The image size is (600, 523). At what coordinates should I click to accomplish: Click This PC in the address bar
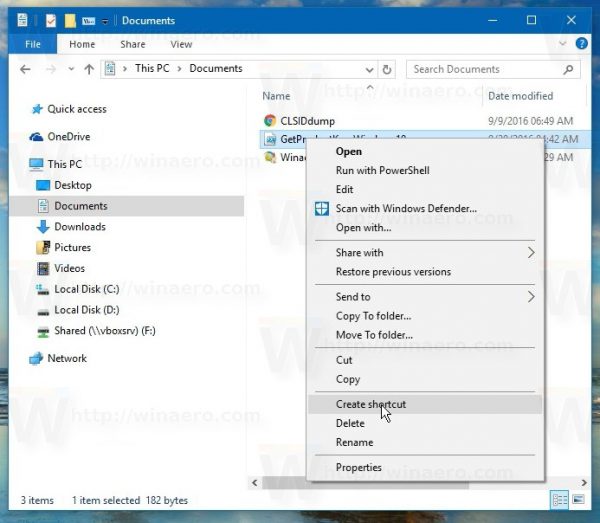coord(152,68)
